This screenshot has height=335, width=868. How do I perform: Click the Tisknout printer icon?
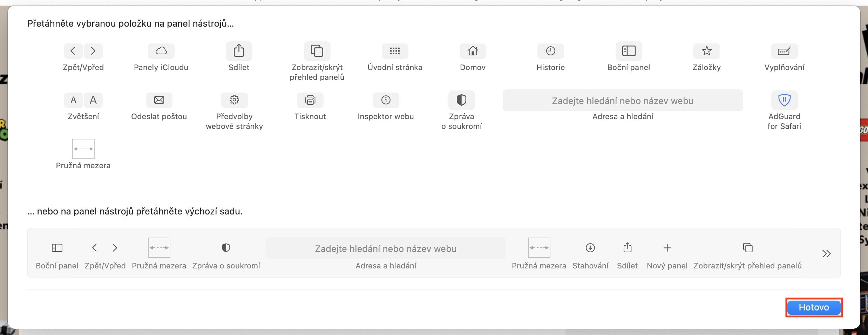coord(310,100)
